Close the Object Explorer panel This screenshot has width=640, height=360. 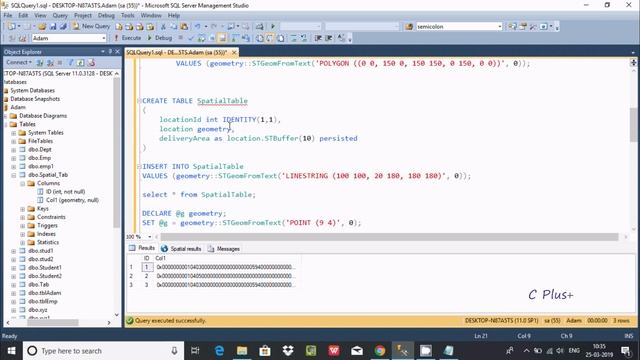point(118,51)
